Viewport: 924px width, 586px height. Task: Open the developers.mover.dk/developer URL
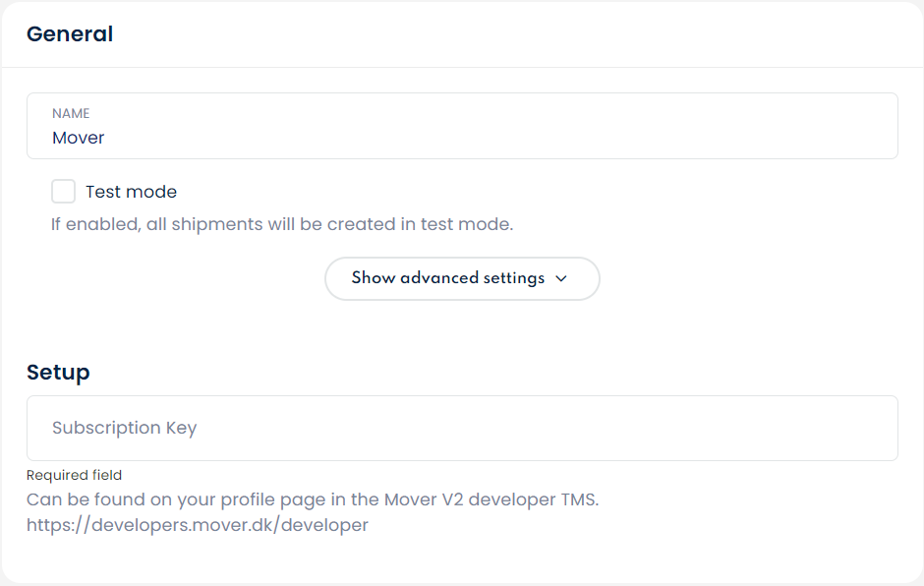click(198, 525)
